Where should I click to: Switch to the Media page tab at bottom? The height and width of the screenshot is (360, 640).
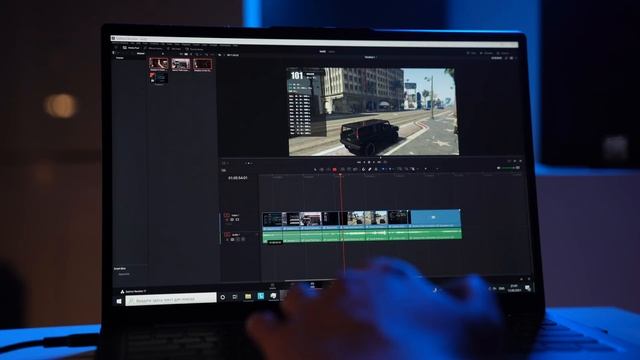pos(273,286)
